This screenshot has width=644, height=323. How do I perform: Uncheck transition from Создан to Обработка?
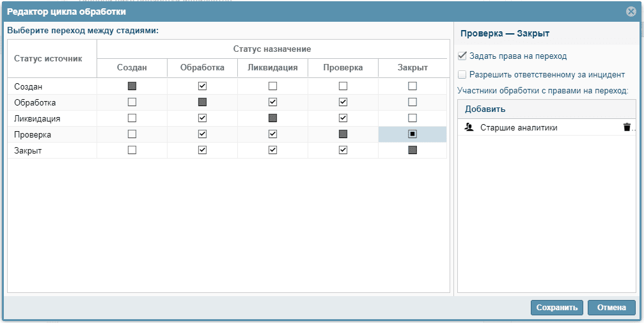point(202,86)
